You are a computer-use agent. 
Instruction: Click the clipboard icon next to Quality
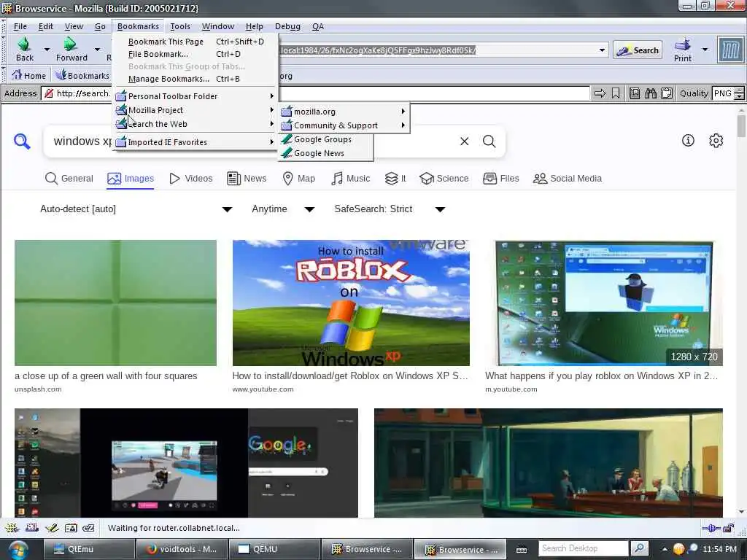[x=667, y=93]
